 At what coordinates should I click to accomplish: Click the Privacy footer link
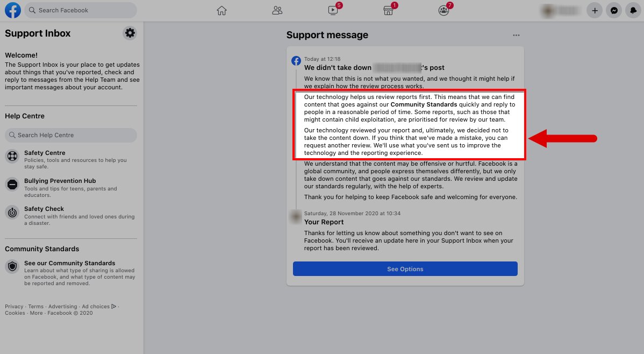point(14,306)
